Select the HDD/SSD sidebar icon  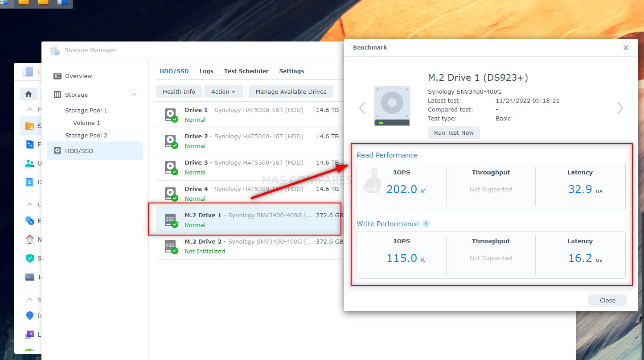click(57, 151)
